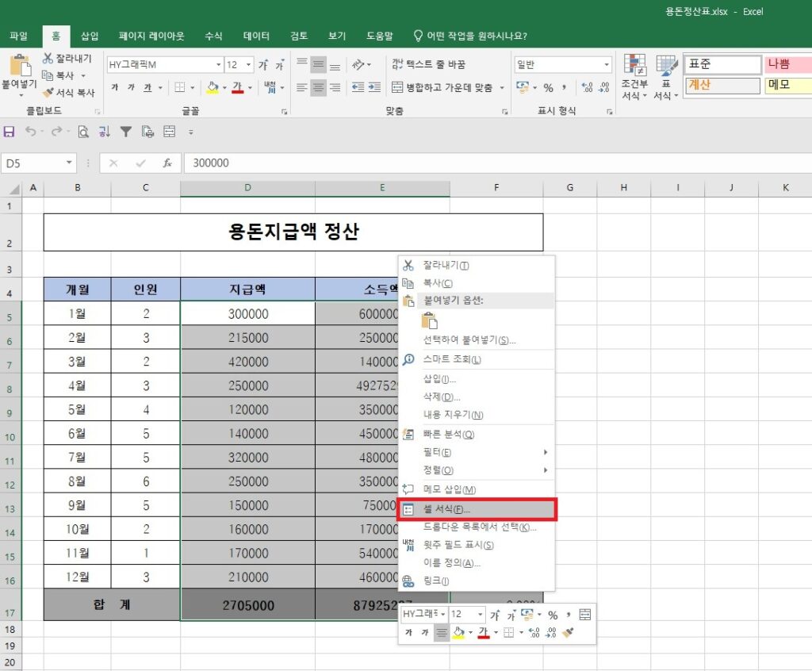Open Conditional Formatting (조건부 서식) icon
The height and width of the screenshot is (671, 812).
634,77
